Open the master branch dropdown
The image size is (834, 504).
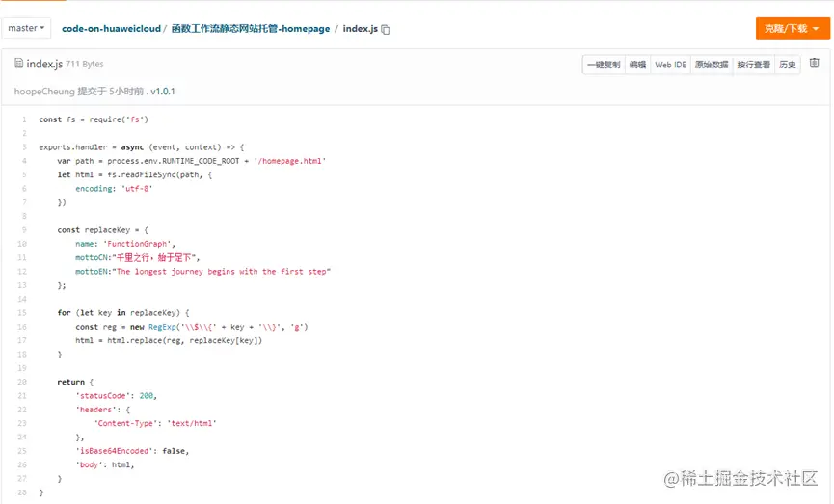tap(26, 28)
